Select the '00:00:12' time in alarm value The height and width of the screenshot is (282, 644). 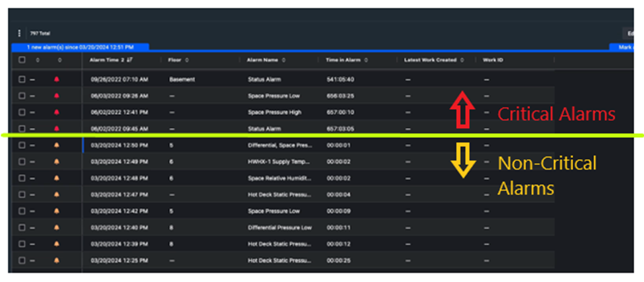[338, 244]
